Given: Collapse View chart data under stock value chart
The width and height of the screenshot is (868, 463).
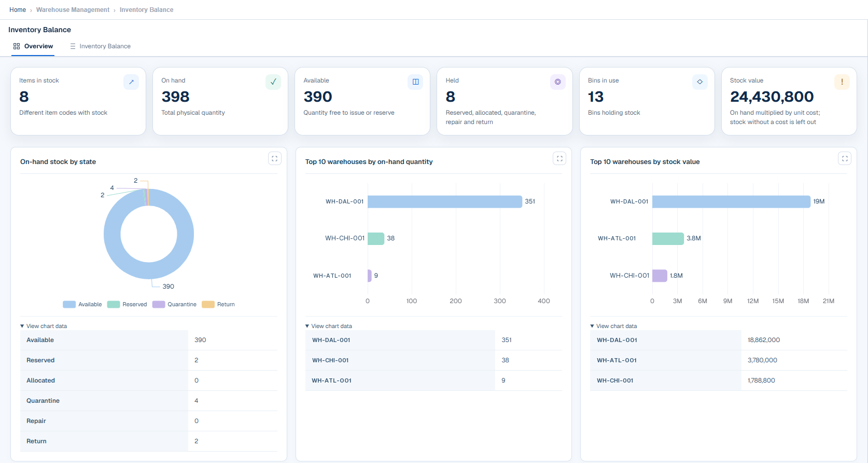Looking at the screenshot, I should point(613,326).
